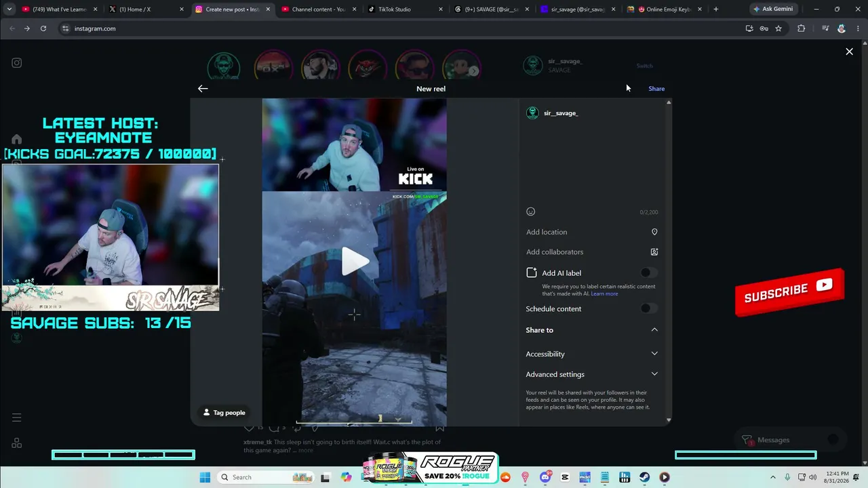Click the password key icon in address bar
This screenshot has height=488, width=868.
point(764,28)
